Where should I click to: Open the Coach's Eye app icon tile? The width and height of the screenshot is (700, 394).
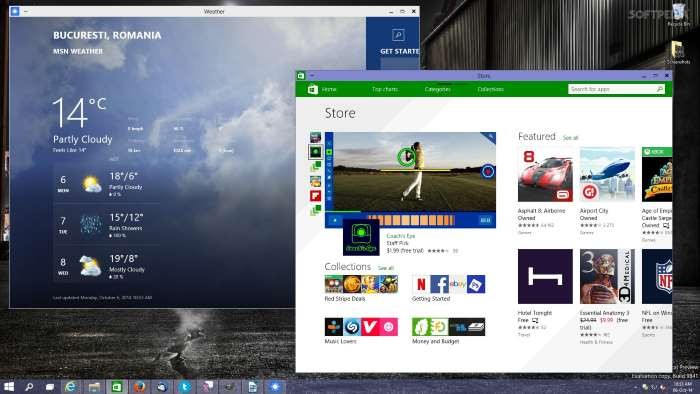click(361, 237)
